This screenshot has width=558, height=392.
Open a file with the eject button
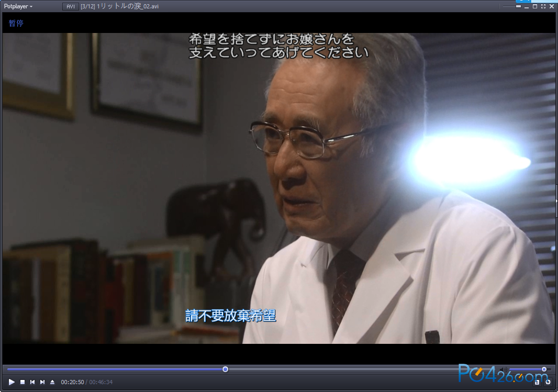coord(52,382)
